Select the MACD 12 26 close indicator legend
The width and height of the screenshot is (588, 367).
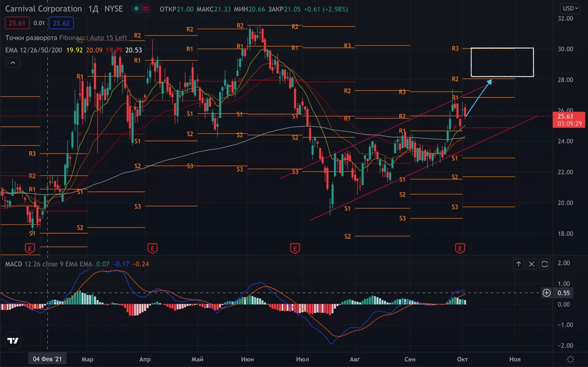(x=49, y=264)
